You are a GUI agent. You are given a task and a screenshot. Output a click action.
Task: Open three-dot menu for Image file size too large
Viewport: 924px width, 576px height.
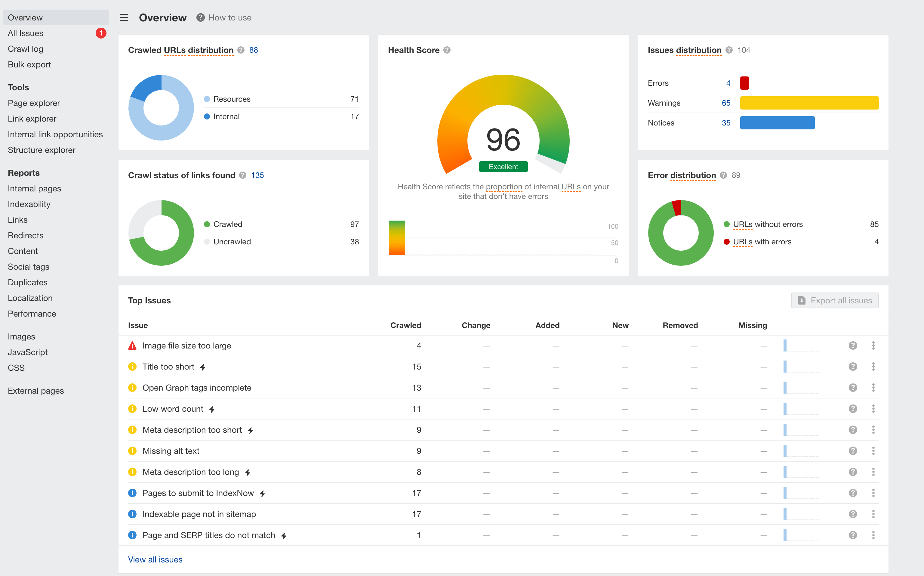[873, 345]
